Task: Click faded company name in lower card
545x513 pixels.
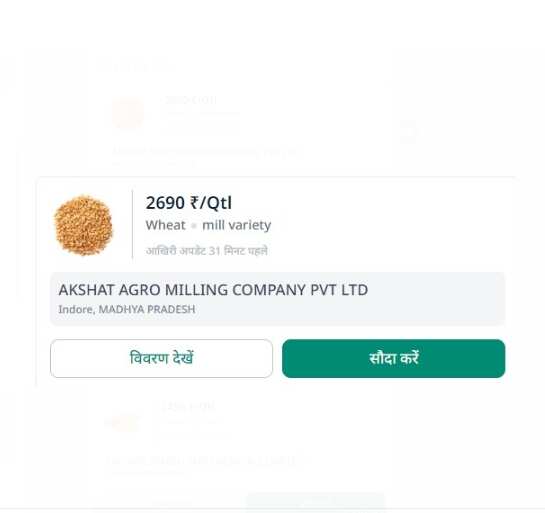Action: click(202, 461)
